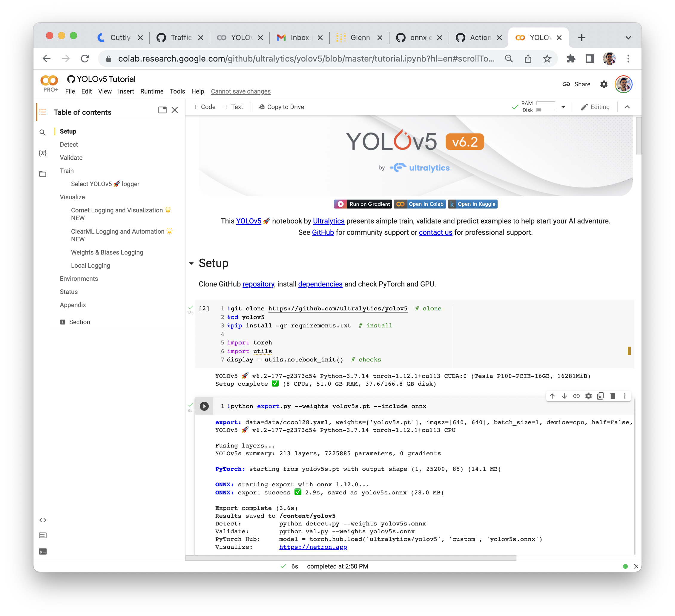Open the Files folder sidebar panel
The height and width of the screenshot is (616, 675).
42,174
